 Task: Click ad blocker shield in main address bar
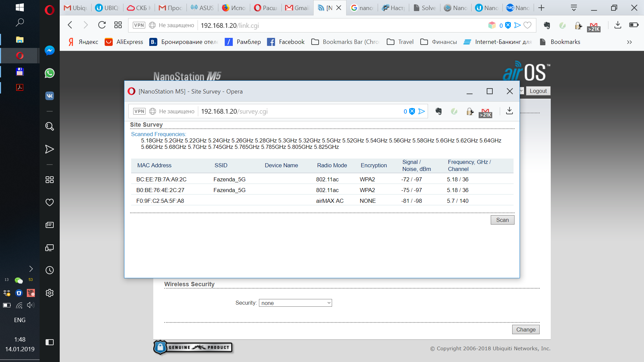508,25
